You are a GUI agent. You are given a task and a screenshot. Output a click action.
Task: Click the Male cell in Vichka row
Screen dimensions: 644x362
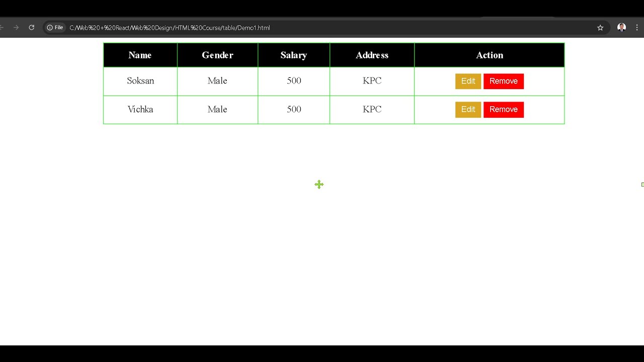(x=217, y=110)
